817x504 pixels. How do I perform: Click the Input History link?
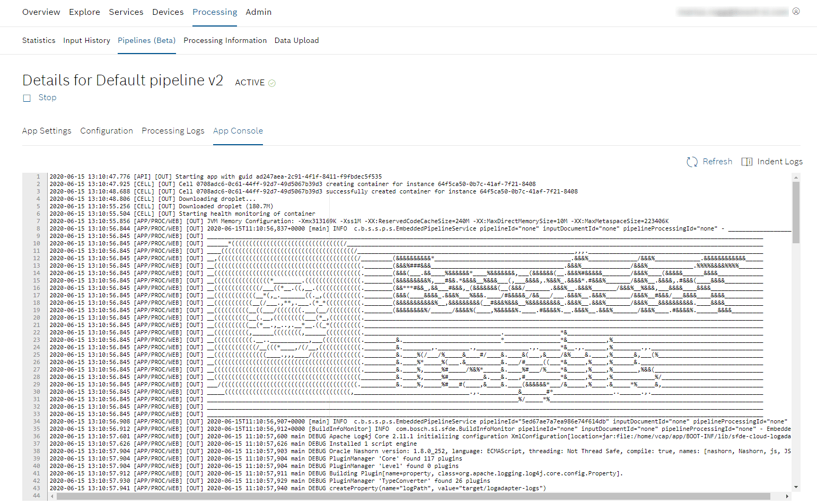click(86, 40)
